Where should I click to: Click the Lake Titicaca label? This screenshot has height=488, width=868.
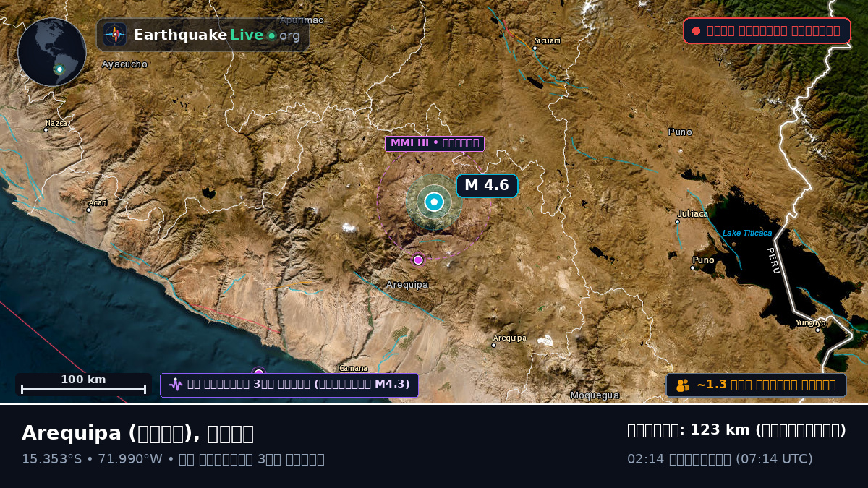pos(747,233)
